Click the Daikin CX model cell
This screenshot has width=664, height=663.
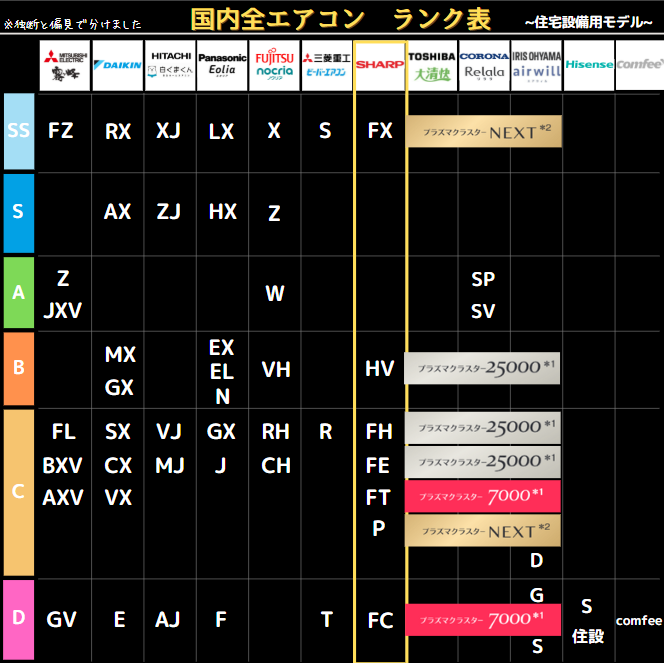(x=118, y=466)
